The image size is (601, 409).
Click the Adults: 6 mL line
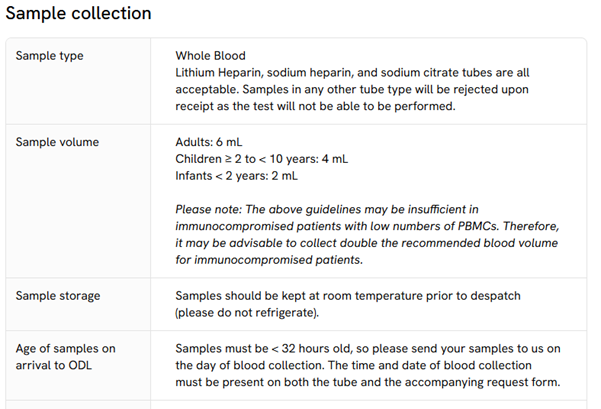click(x=209, y=142)
